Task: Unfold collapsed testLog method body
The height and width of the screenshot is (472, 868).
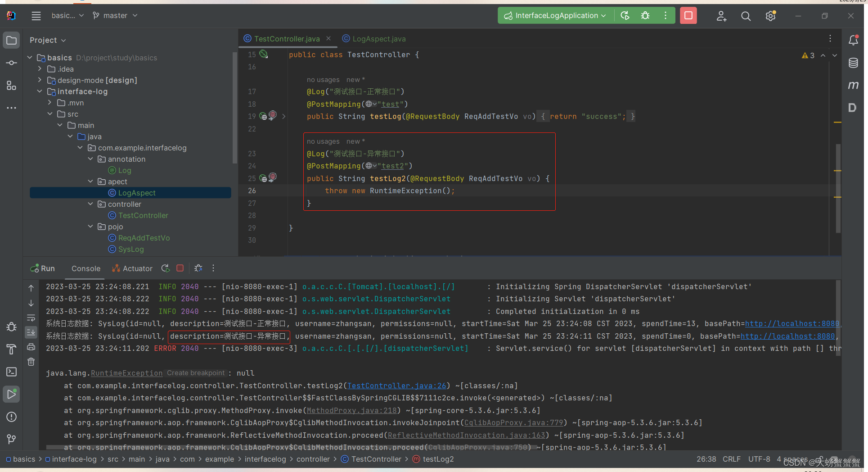Action: (283, 117)
